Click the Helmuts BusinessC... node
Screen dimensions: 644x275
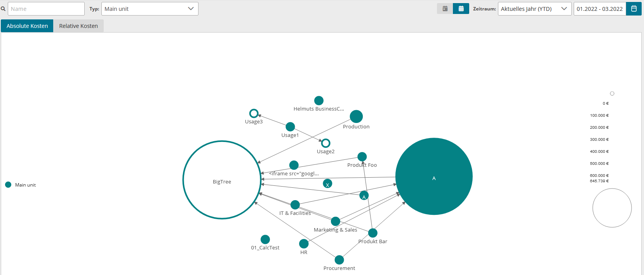click(319, 100)
